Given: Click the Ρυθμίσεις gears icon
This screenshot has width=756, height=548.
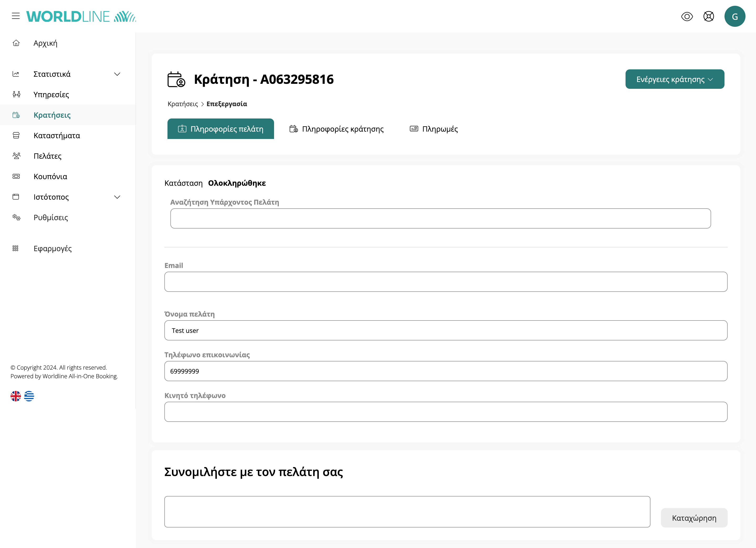Looking at the screenshot, I should 16,218.
